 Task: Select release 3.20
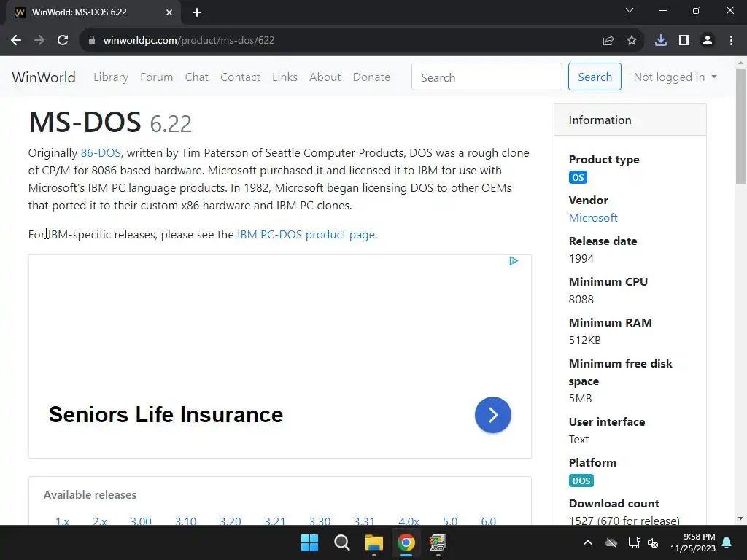231,521
